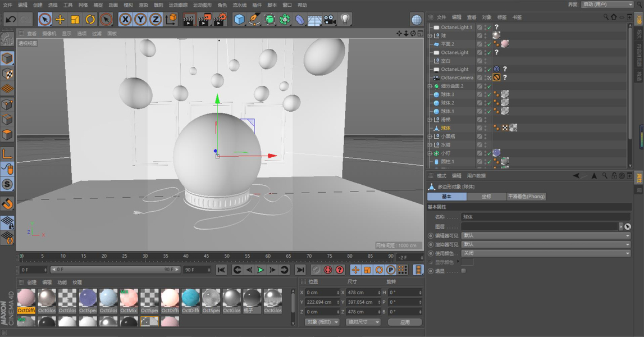Viewport: 644px width, 337px height.
Task: Open the Render Settings gear clapperboard
Action: (x=220, y=19)
